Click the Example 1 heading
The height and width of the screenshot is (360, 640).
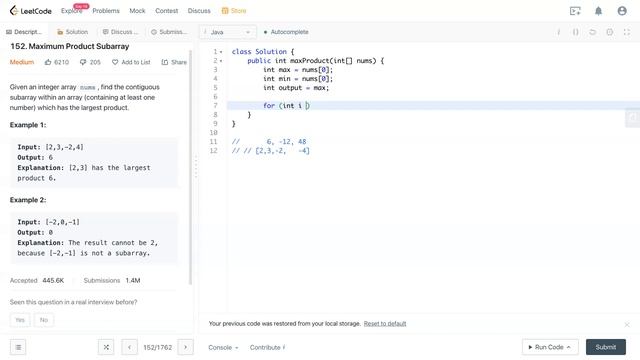click(x=28, y=125)
